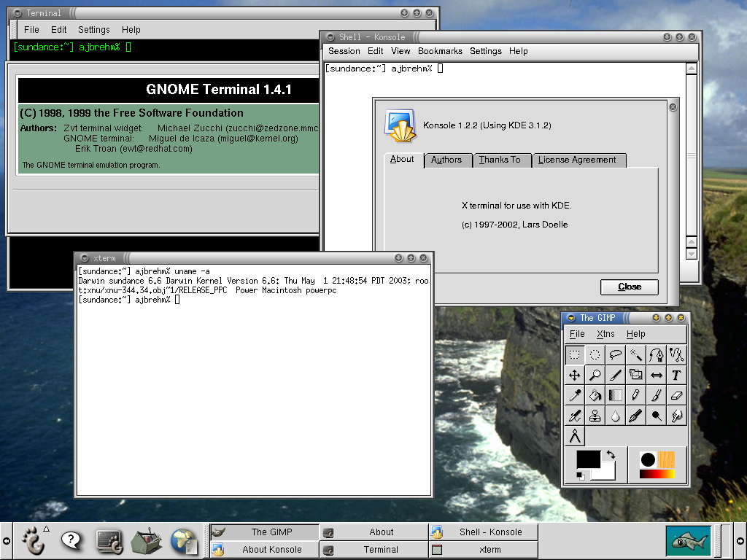Activate About Konsole taskbar button

pyautogui.click(x=265, y=550)
